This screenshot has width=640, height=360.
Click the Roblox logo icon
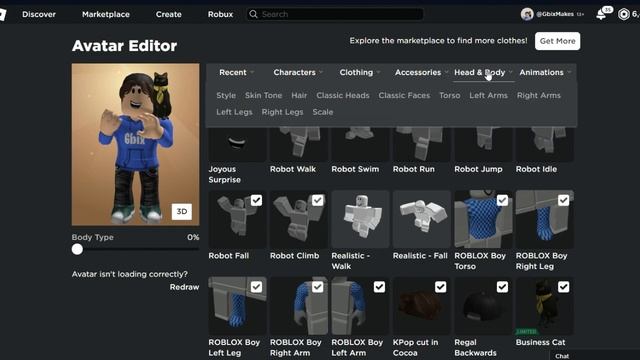point(2,14)
